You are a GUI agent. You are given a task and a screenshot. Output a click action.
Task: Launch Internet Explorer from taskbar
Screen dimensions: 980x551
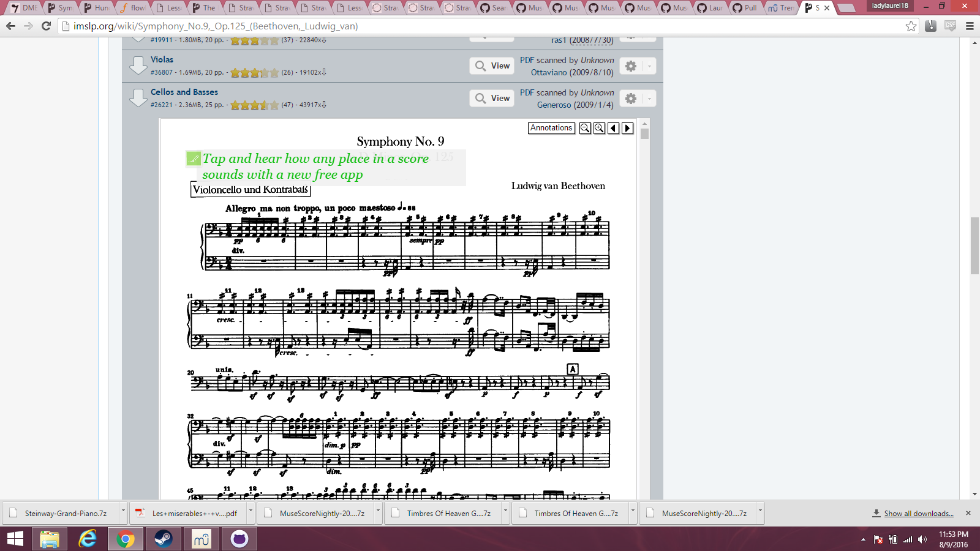point(88,539)
